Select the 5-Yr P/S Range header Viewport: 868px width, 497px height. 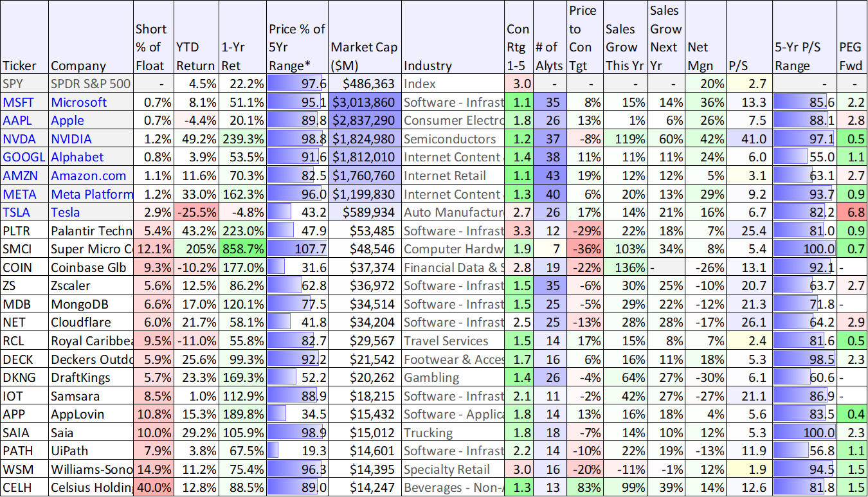tap(804, 37)
